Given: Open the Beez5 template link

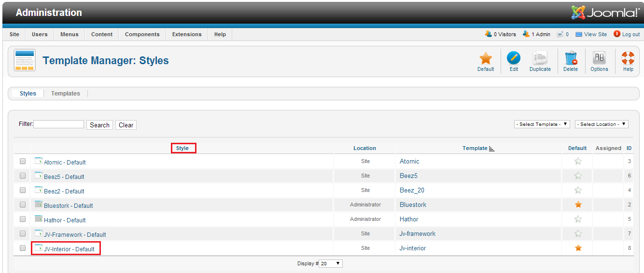Looking at the screenshot, I should (409, 176).
